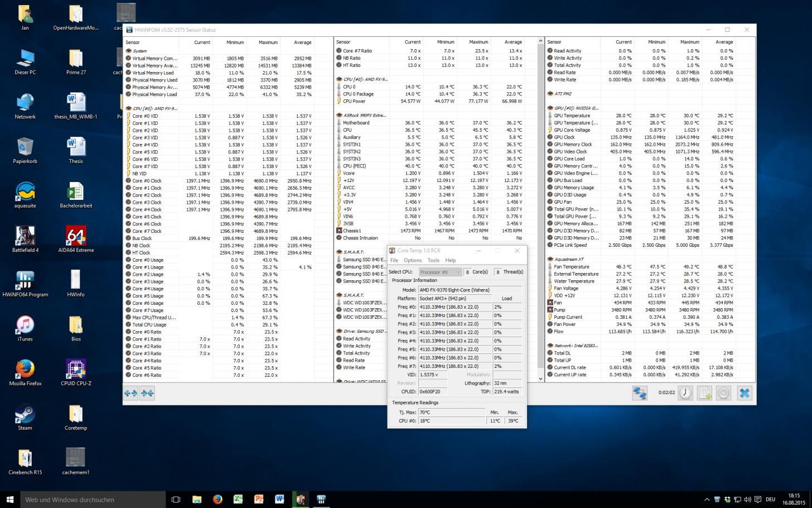
Task: Open the Options menu in Core Temp
Action: [412, 260]
